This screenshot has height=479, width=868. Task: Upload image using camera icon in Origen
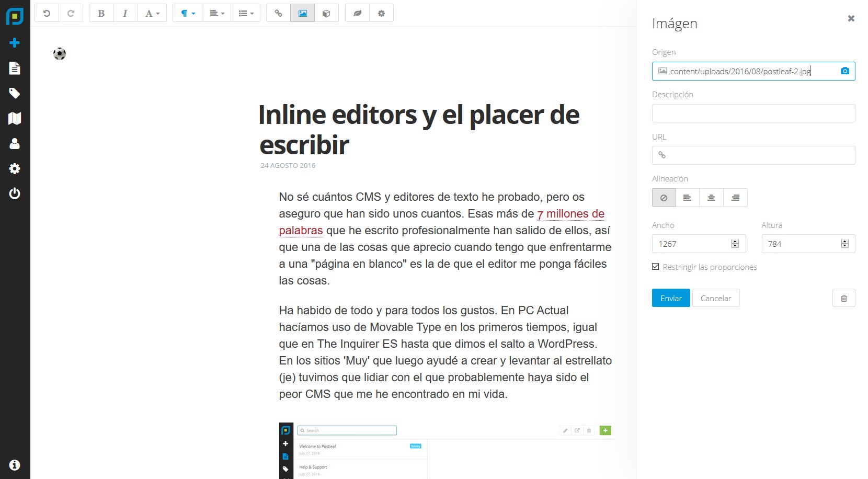pos(844,71)
